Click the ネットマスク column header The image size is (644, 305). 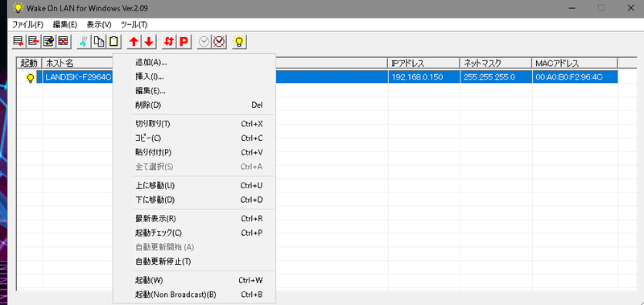coord(496,63)
